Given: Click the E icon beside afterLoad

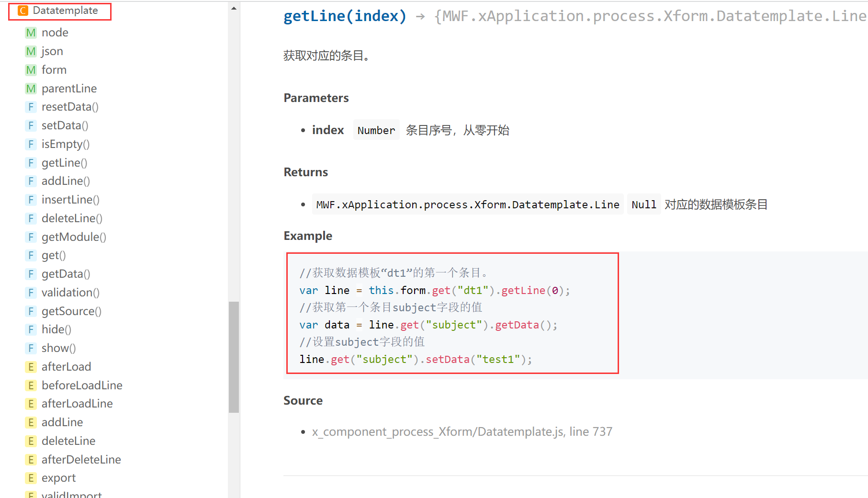Looking at the screenshot, I should tap(31, 367).
